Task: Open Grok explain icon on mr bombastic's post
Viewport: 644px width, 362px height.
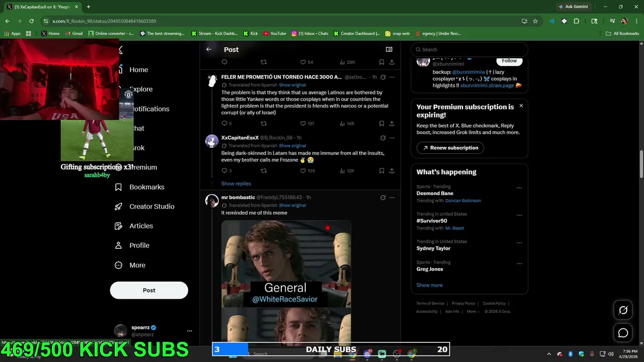Action: pyautogui.click(x=383, y=198)
